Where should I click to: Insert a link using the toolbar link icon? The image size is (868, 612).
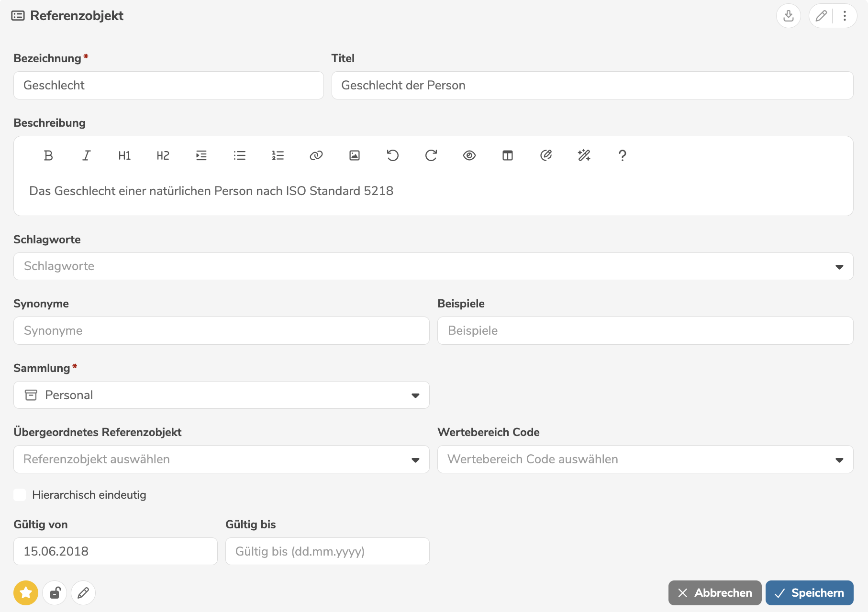(316, 155)
